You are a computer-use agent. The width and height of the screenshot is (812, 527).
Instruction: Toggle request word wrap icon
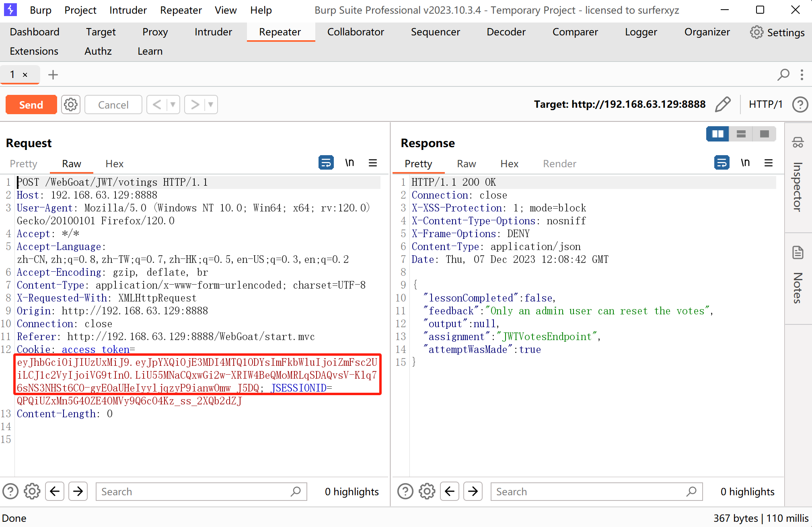coord(326,163)
